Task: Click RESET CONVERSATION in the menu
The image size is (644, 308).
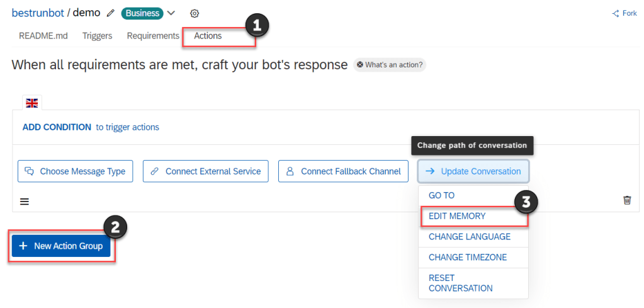Action: pyautogui.click(x=460, y=283)
